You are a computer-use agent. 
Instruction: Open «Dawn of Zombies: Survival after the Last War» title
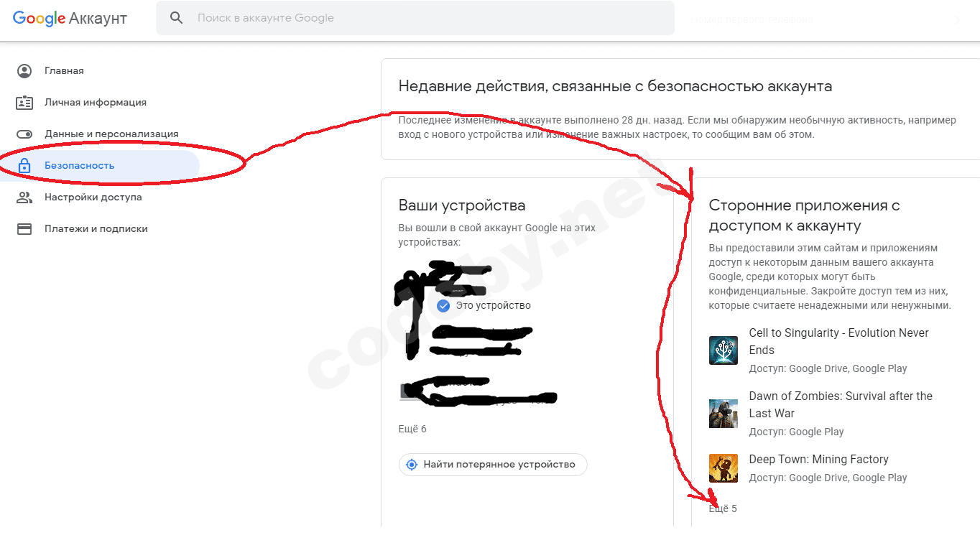tap(841, 404)
